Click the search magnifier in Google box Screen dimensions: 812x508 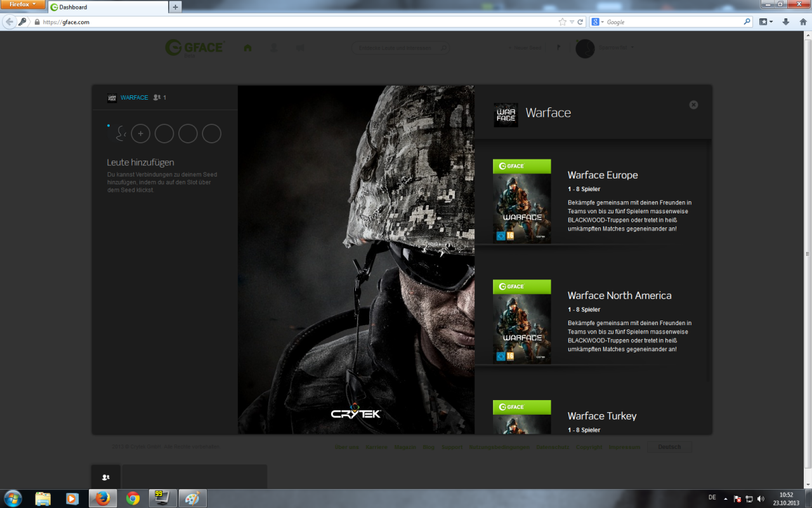click(x=746, y=22)
